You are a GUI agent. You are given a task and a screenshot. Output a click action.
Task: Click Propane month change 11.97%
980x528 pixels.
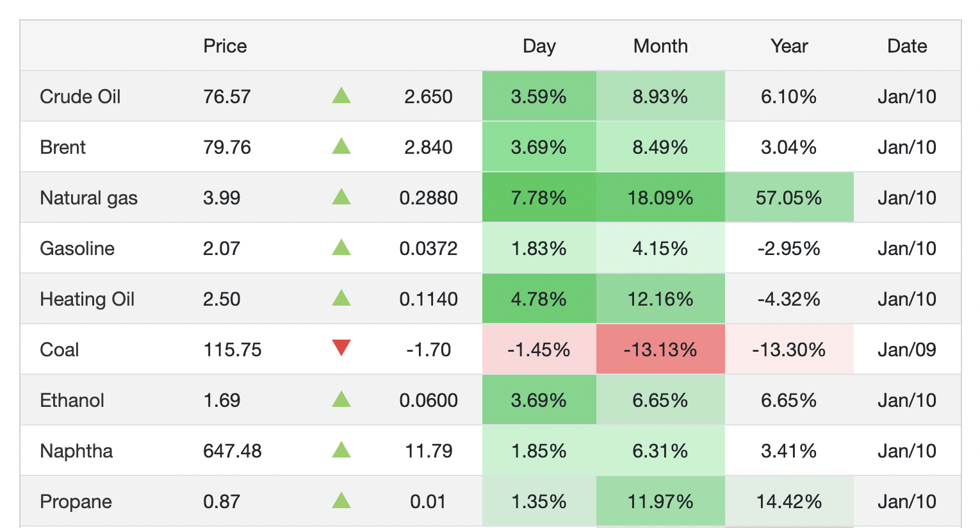(x=660, y=502)
